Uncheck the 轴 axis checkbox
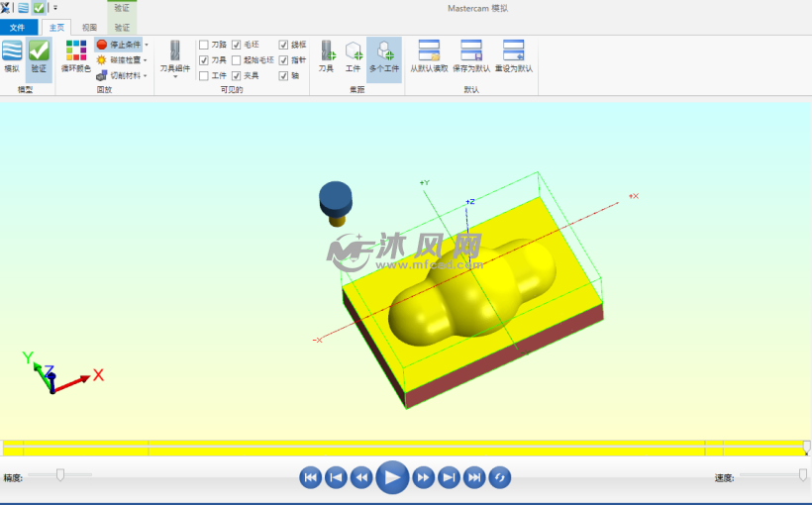812x505 pixels. pyautogui.click(x=283, y=76)
